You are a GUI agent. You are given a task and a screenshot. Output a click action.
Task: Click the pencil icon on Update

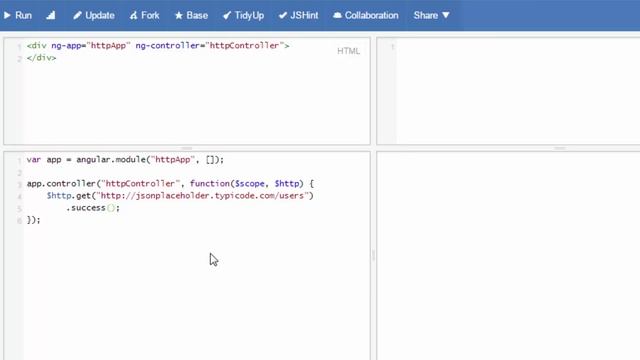pos(77,16)
